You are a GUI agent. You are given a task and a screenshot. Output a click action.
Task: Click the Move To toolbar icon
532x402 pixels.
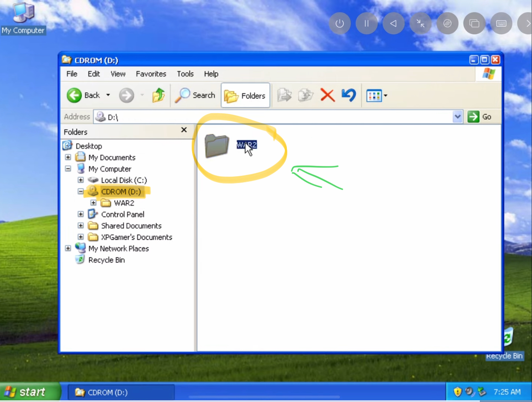(x=284, y=95)
